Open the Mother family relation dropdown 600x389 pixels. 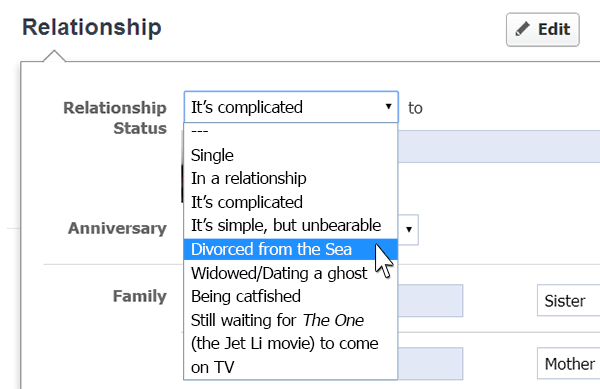coord(569,364)
